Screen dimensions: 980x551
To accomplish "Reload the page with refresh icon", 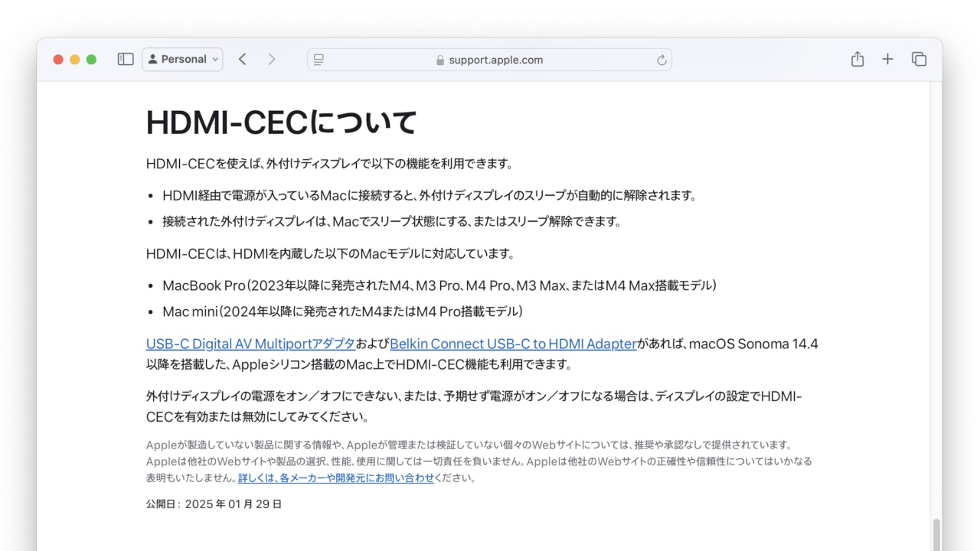I will click(x=661, y=60).
